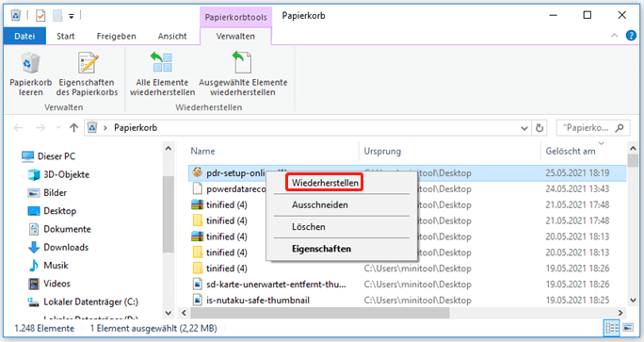The width and height of the screenshot is (644, 342).
Task: Click the horizontal scroll left arrow
Action: tap(184, 313)
